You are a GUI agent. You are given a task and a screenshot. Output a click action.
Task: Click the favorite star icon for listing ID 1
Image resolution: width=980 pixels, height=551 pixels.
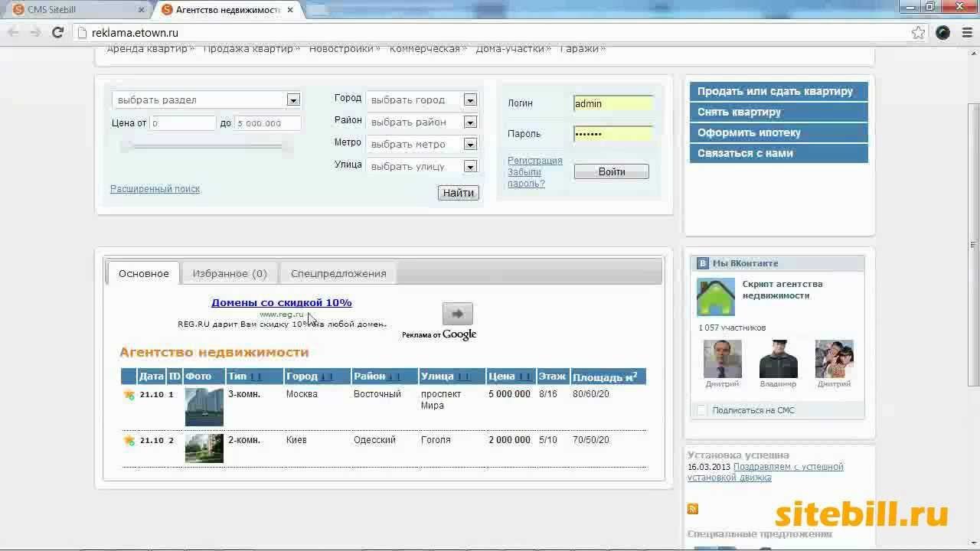(129, 395)
